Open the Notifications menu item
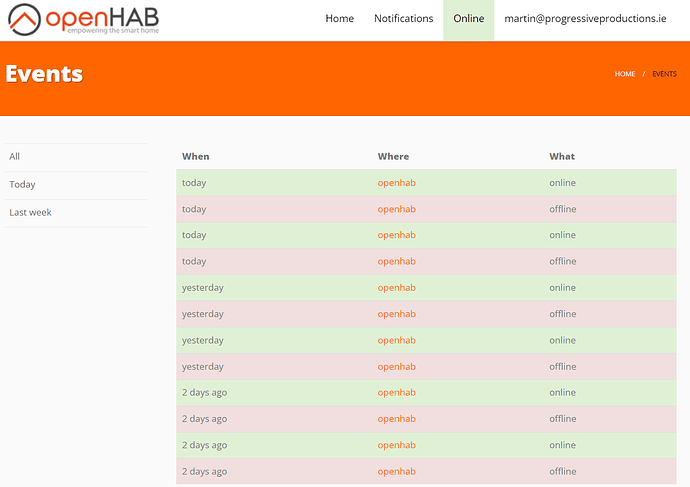Image resolution: width=690 pixels, height=487 pixels. 404,18
